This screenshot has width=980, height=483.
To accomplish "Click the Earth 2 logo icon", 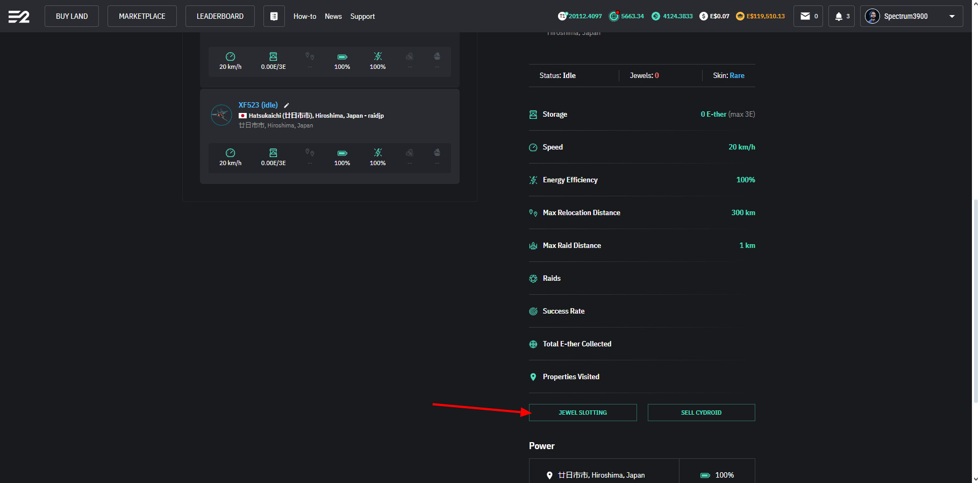I will pyautogui.click(x=19, y=17).
